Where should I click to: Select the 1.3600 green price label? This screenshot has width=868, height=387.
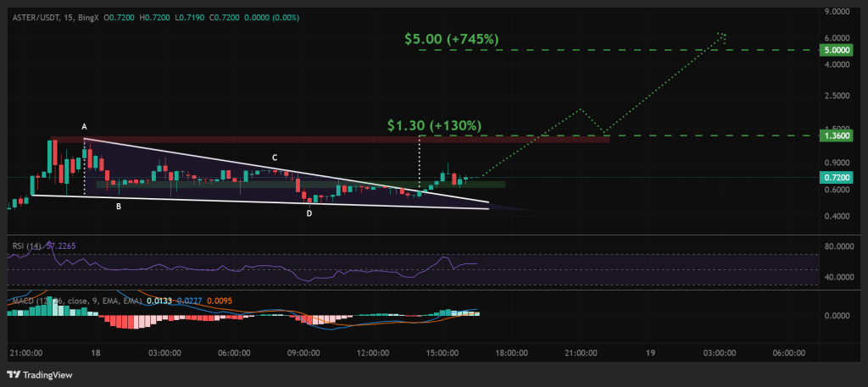click(837, 135)
